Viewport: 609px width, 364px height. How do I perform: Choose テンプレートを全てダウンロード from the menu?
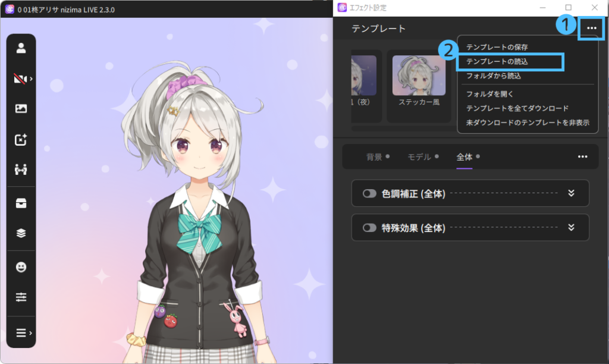(517, 108)
